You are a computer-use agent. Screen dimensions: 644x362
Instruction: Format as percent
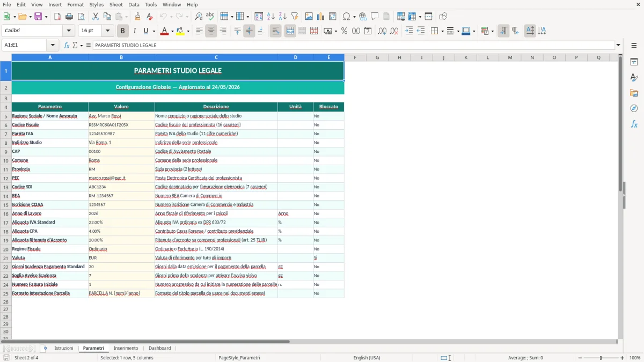click(344, 31)
